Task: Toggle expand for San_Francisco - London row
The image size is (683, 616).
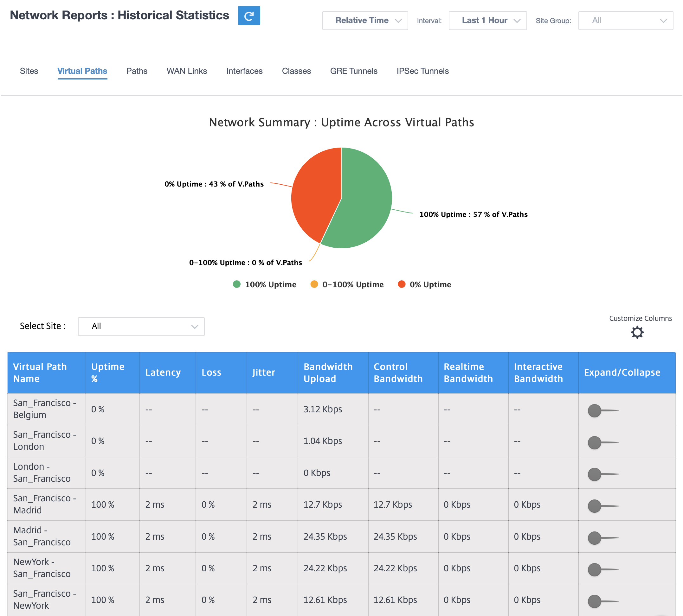Action: coord(603,442)
